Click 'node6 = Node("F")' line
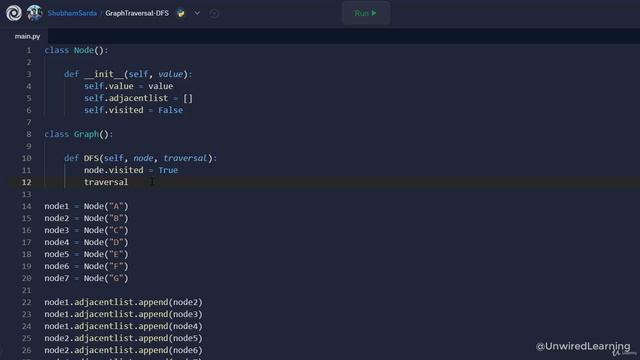The height and width of the screenshot is (360, 640). coord(86,266)
